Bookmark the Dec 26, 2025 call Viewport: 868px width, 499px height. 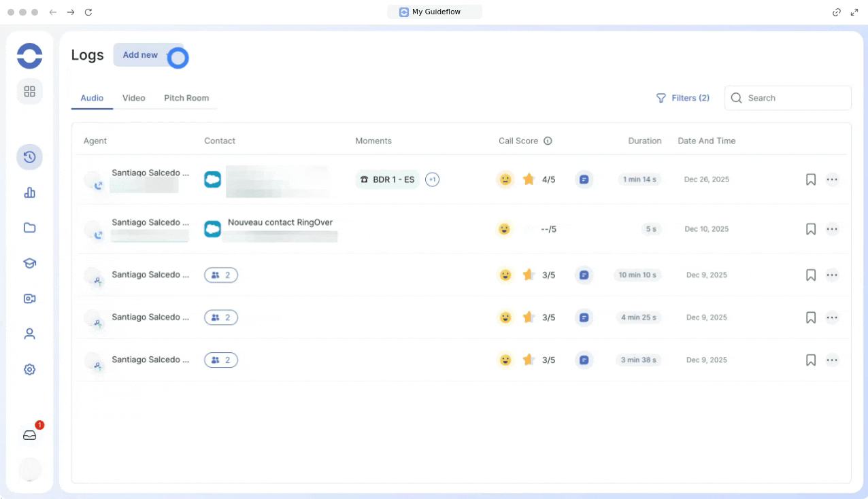810,179
